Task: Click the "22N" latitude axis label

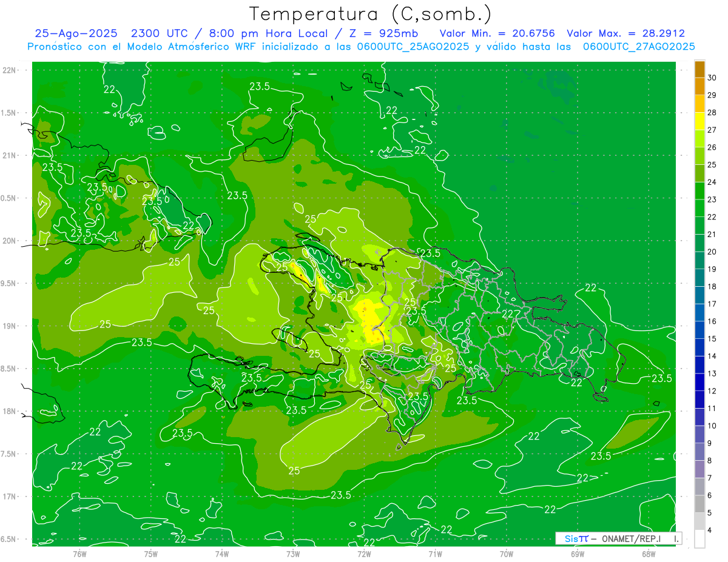Action: tap(10, 70)
